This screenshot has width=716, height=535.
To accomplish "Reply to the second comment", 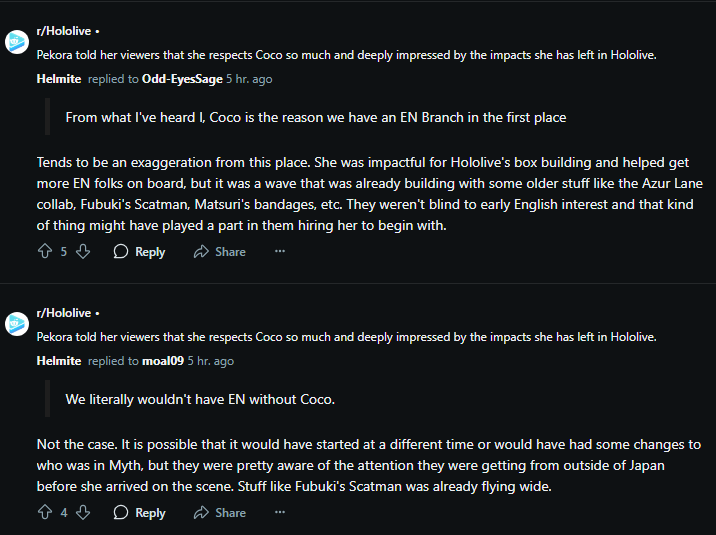I will (x=139, y=512).
